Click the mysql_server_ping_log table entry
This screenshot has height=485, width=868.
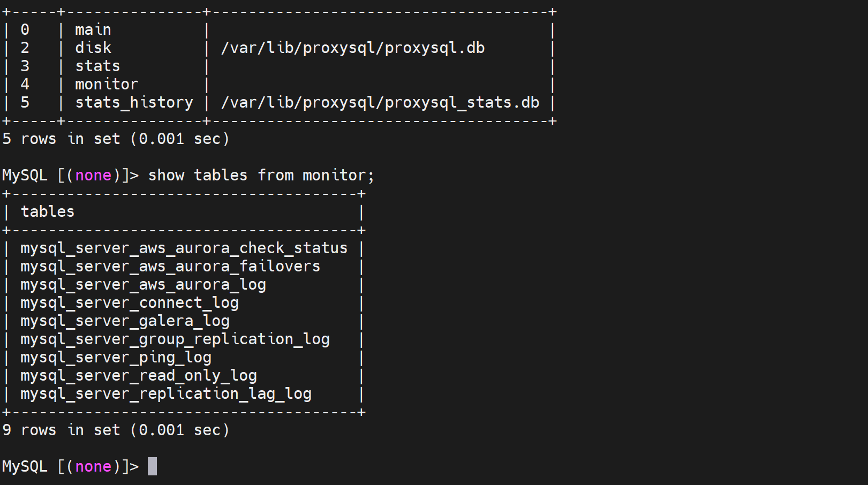tap(116, 358)
